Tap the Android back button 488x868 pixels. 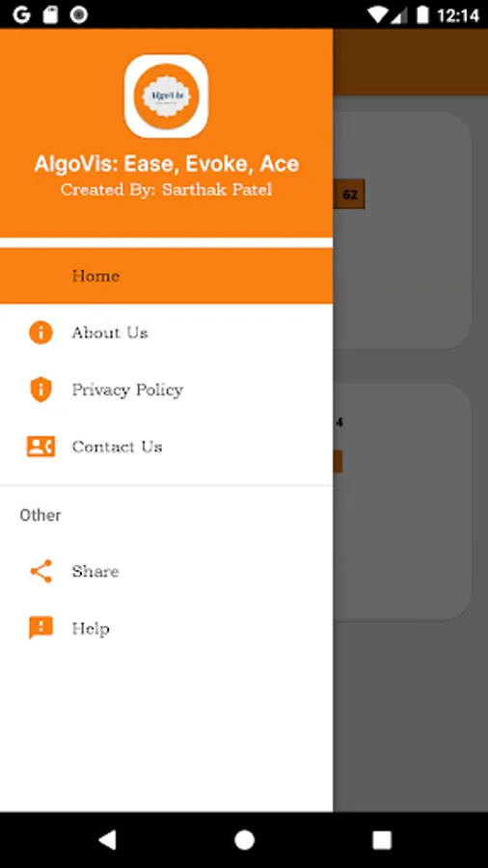(107, 840)
